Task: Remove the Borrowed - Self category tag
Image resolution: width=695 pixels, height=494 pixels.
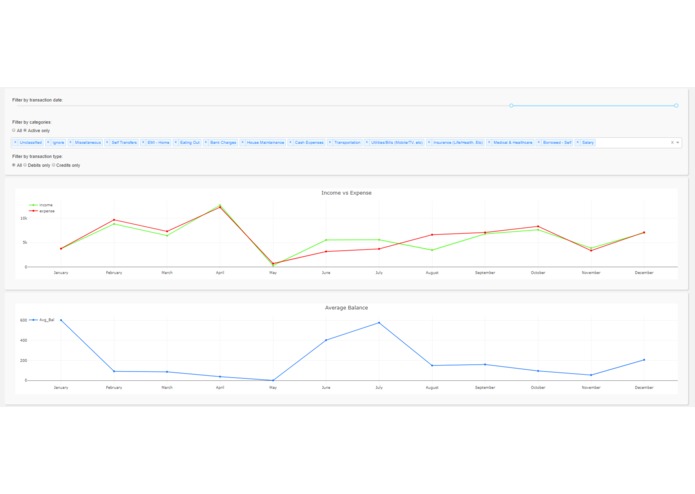Action: point(539,143)
